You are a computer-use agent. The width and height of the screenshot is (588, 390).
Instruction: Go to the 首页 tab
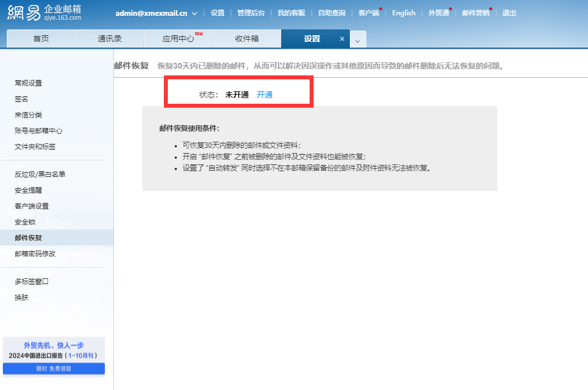click(40, 39)
